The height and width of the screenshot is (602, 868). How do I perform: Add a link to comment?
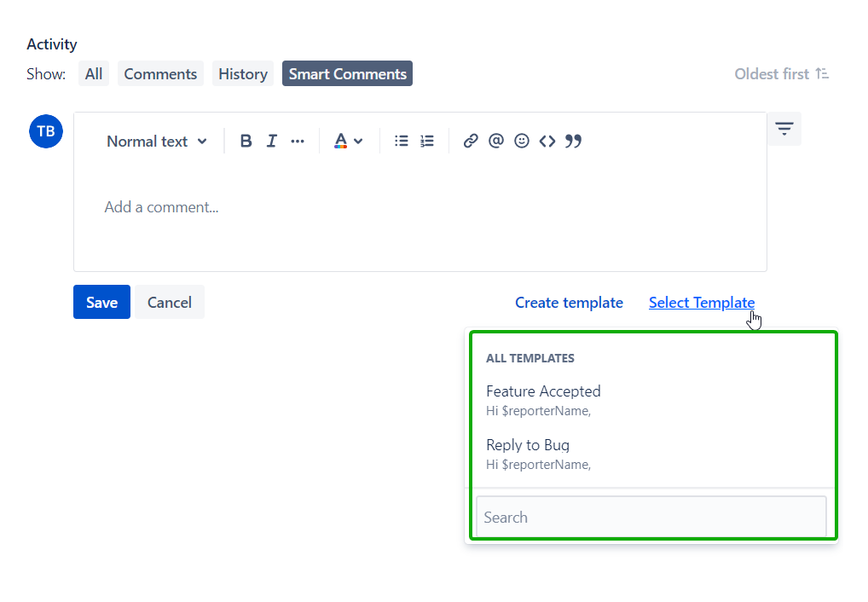pos(471,142)
